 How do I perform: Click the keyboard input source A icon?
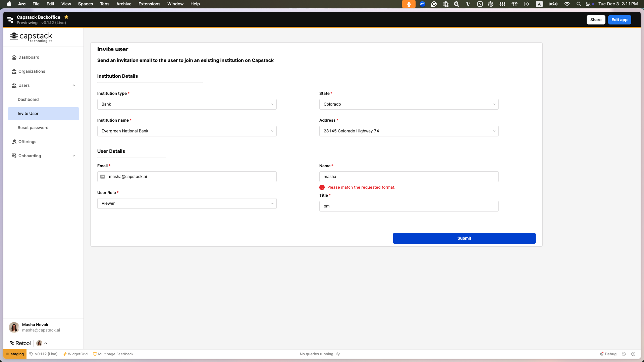click(539, 4)
